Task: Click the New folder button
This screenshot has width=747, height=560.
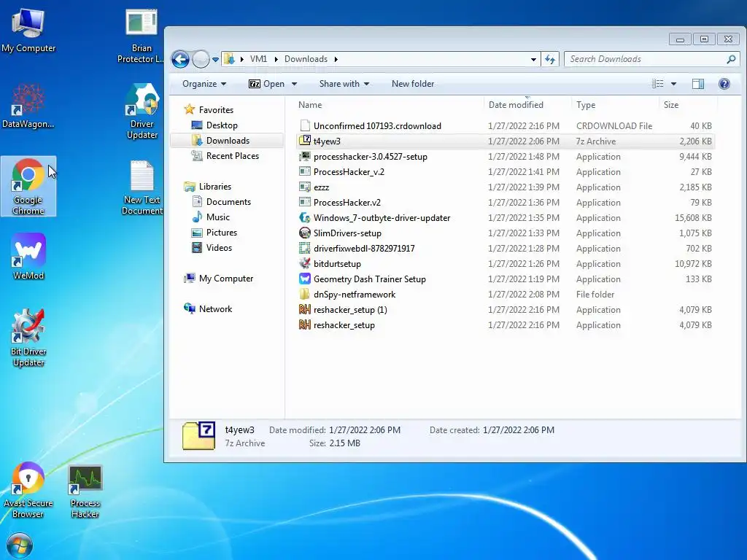Action: coord(413,84)
